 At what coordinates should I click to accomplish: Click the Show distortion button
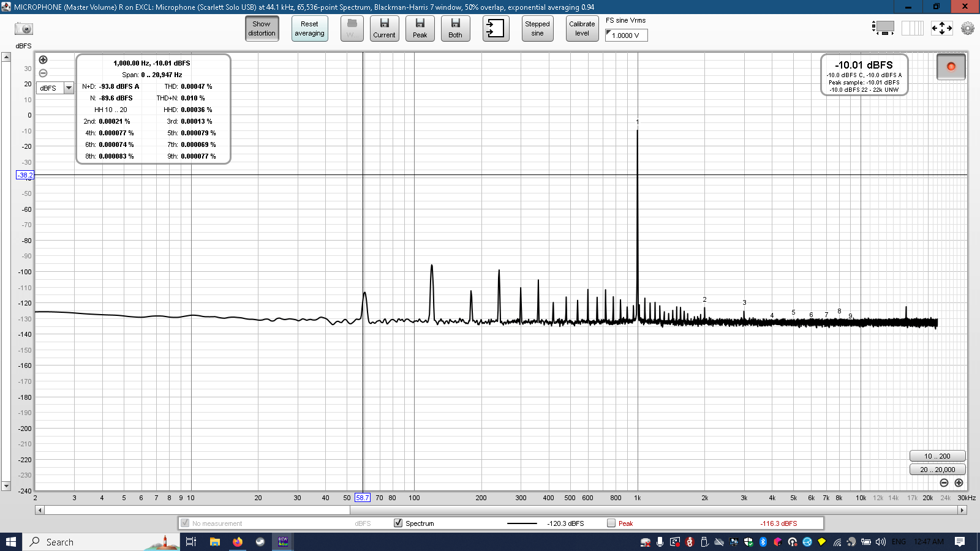pos(262,29)
